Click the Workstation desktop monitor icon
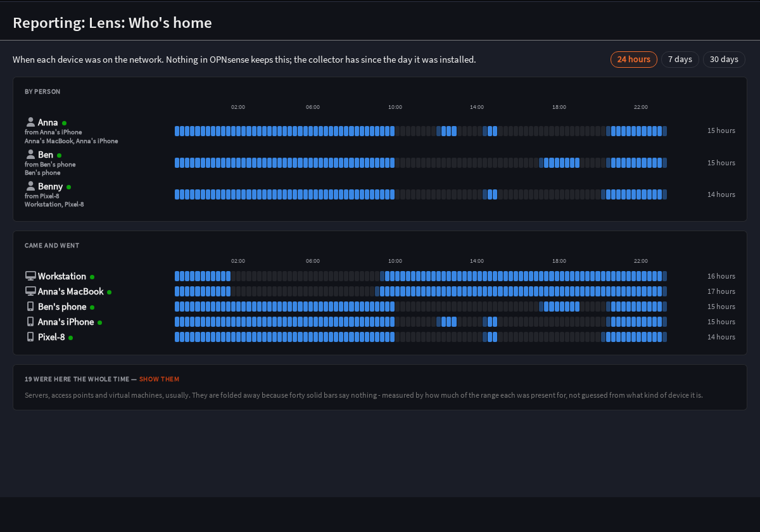Viewport: 760px width, 532px height. [x=30, y=276]
